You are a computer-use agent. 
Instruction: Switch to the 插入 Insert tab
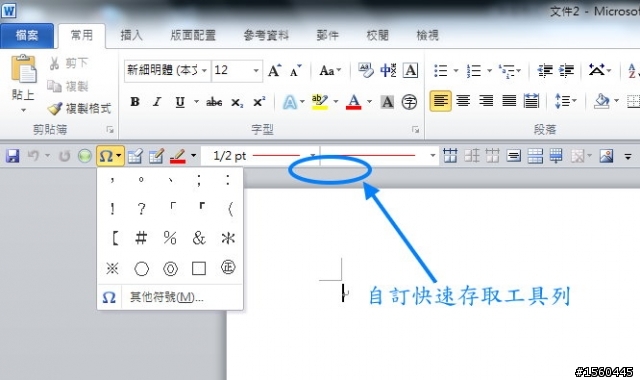[131, 36]
